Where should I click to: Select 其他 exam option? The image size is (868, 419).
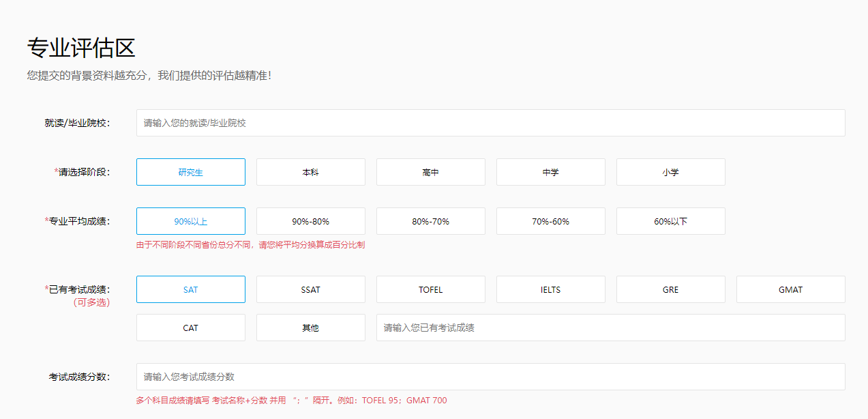(311, 328)
